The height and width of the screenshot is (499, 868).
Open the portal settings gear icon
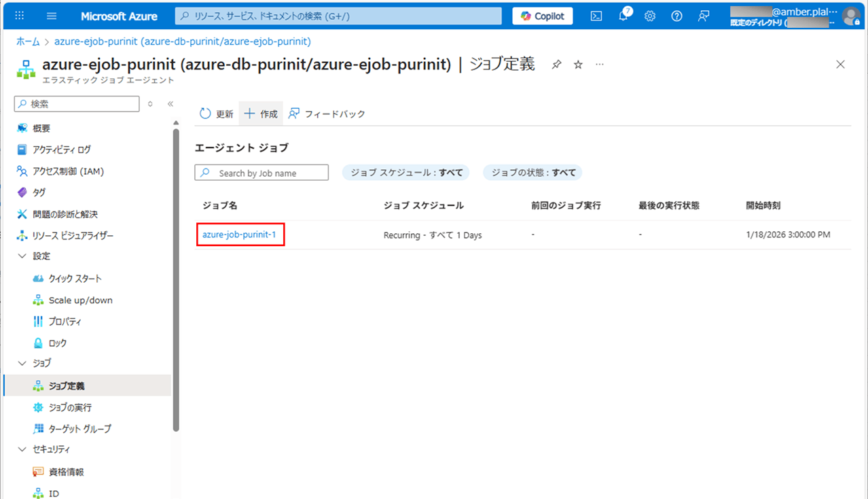[650, 16]
